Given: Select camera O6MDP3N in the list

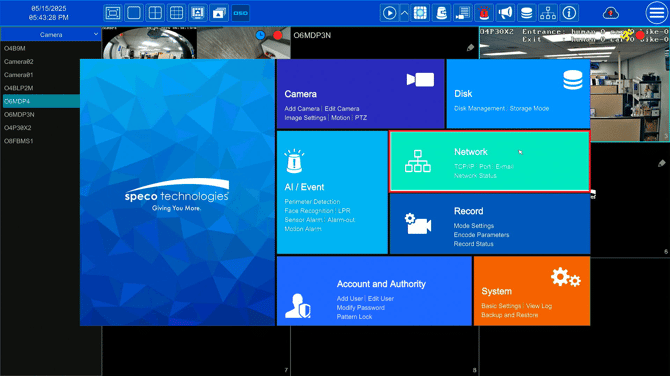Looking at the screenshot, I should pos(19,115).
